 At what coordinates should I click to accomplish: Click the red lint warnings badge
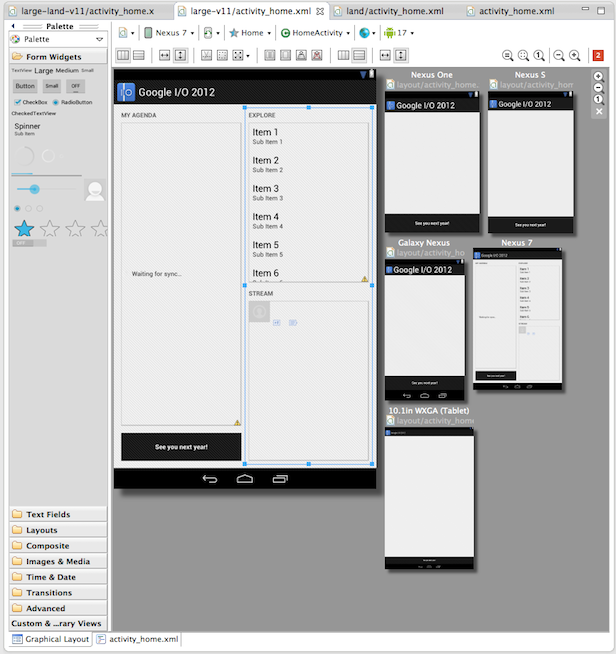[x=598, y=55]
